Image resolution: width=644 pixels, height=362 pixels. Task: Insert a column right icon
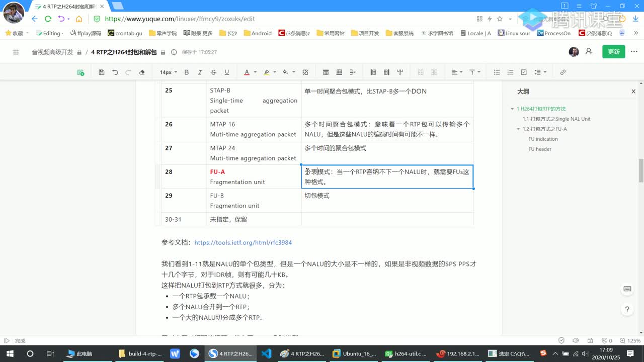(x=386, y=72)
